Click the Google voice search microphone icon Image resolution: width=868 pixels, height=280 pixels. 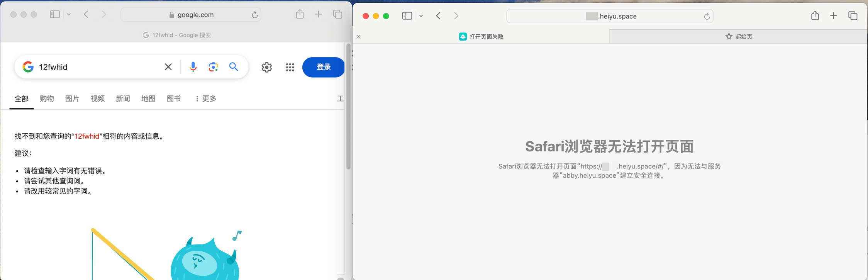(193, 67)
